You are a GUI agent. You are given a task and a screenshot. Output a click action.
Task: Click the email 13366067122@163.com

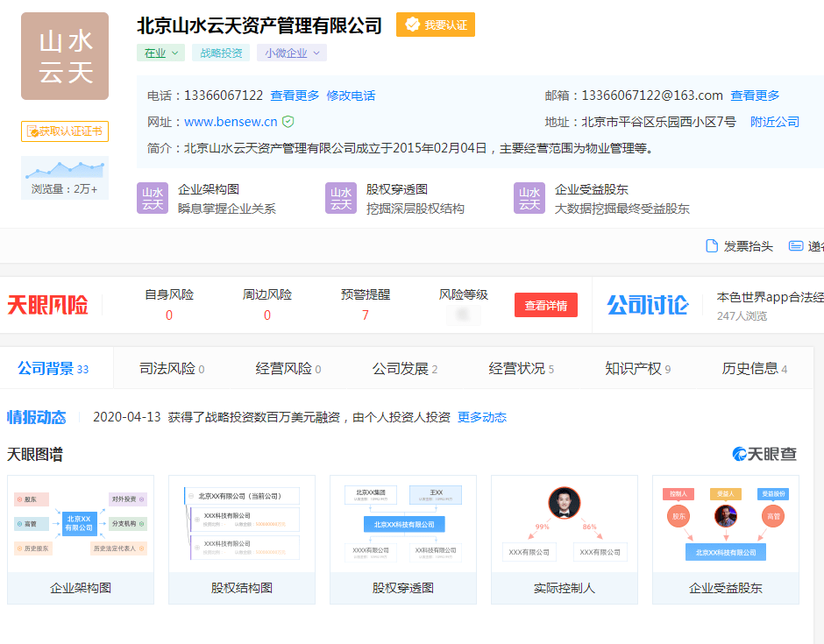pyautogui.click(x=652, y=96)
